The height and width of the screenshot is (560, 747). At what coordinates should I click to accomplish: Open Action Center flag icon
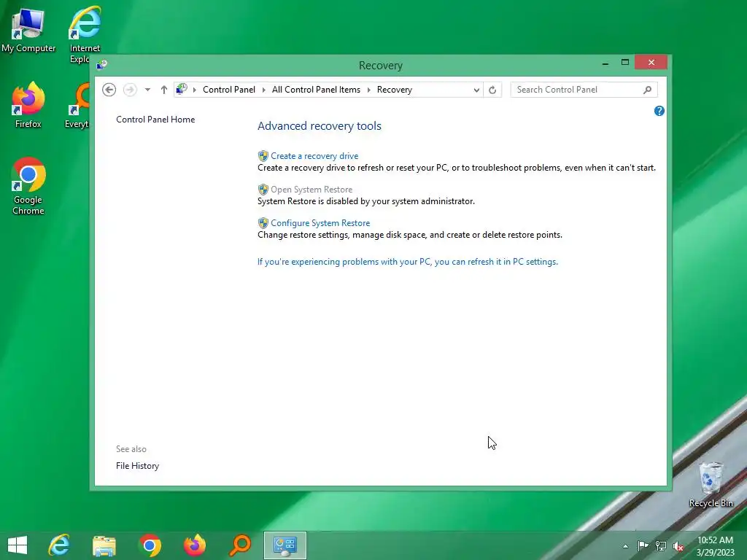[643, 545]
